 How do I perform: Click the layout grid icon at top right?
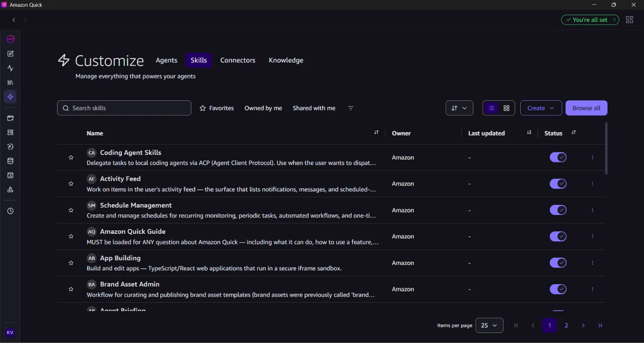coord(629,20)
